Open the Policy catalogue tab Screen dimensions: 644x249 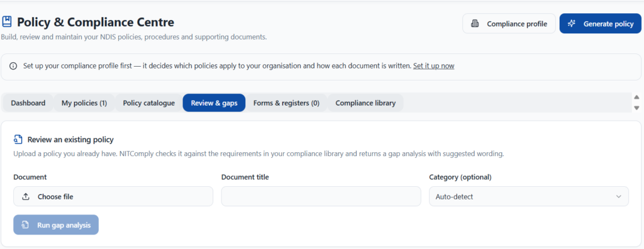[x=148, y=102]
